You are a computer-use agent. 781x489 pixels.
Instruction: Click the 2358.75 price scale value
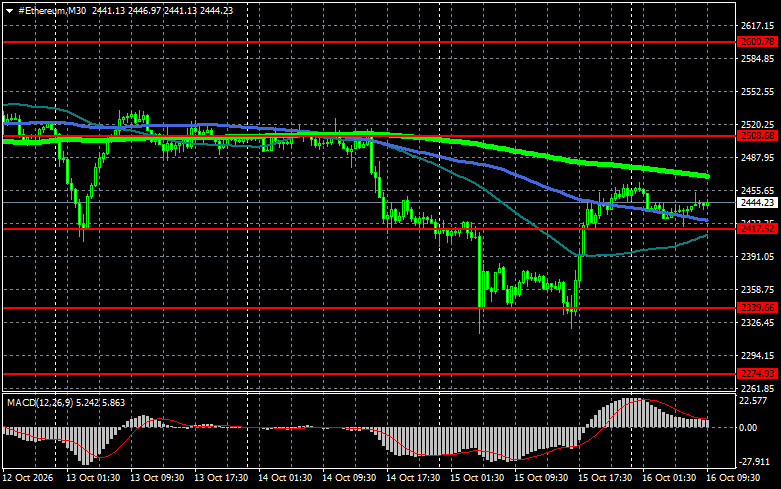758,289
